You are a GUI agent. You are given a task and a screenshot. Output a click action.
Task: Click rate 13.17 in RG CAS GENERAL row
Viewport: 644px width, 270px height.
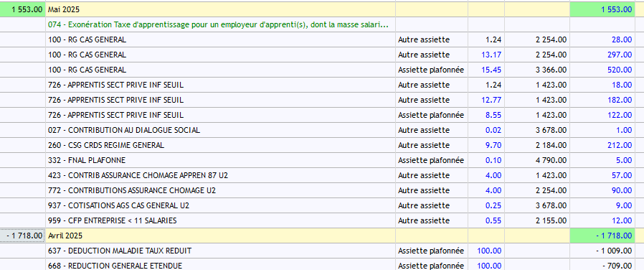[491, 55]
